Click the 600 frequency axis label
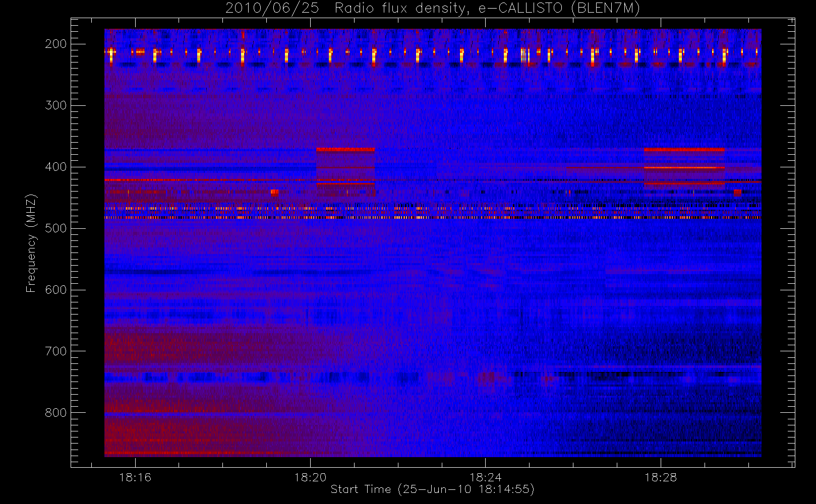 click(x=56, y=290)
